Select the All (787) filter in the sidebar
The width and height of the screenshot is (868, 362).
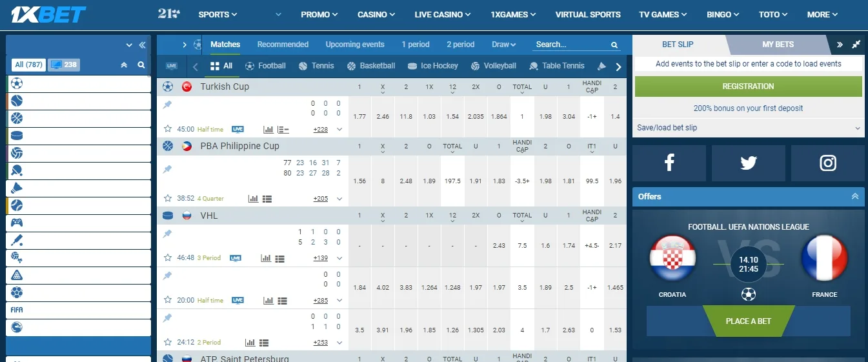pos(29,65)
